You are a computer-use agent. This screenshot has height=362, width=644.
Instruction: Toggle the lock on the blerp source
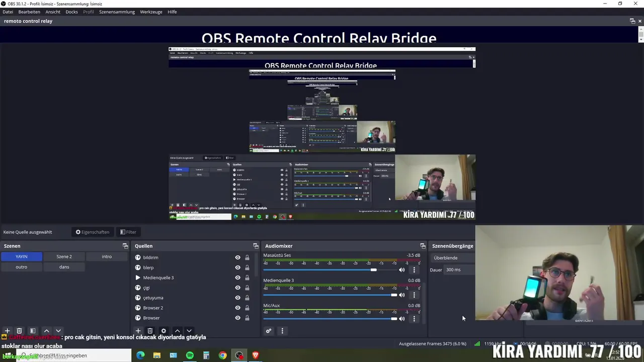247,267
